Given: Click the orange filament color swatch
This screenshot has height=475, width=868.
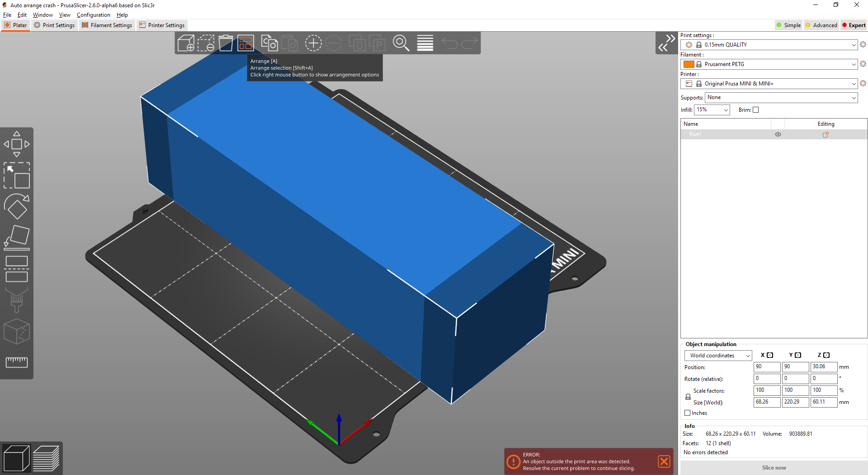Looking at the screenshot, I should 689,64.
